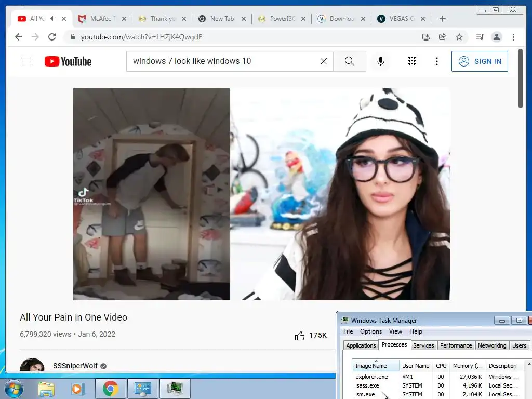Go to YouTube home via the logo
The height and width of the screenshot is (399, 532).
click(x=68, y=61)
